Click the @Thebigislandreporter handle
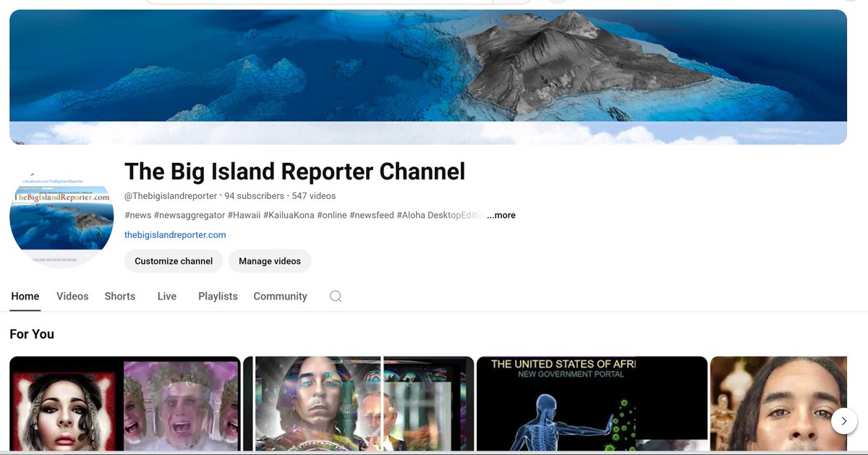Viewport: 868px width, 455px height. click(170, 195)
